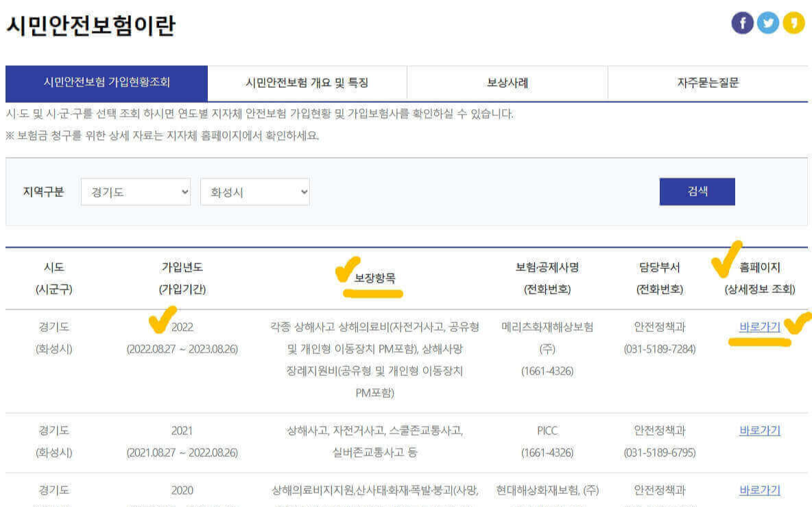Open the 보상사례 tab
This screenshot has width=812, height=507.
pyautogui.click(x=505, y=82)
